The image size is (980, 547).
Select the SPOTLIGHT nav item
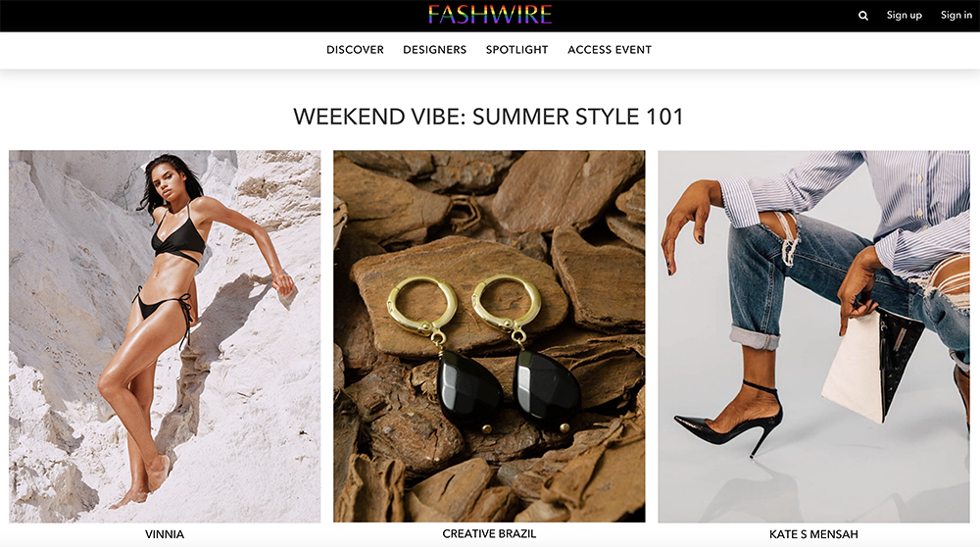(x=516, y=50)
